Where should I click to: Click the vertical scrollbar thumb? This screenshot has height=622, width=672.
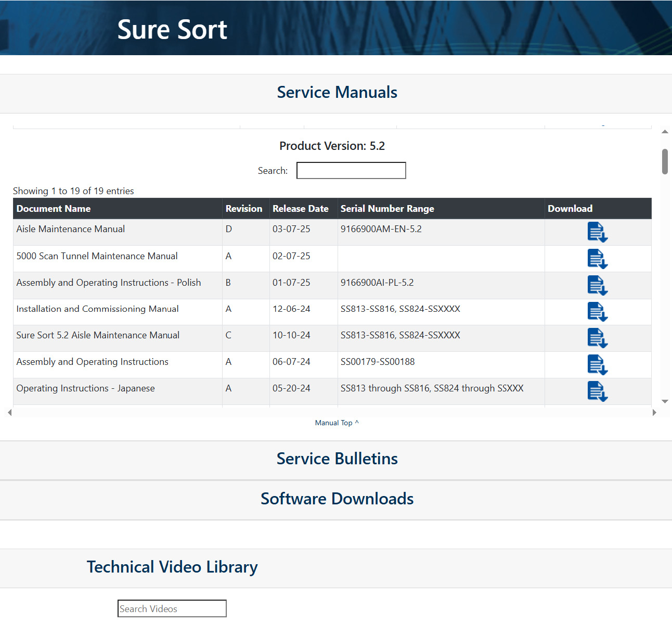pos(665,161)
